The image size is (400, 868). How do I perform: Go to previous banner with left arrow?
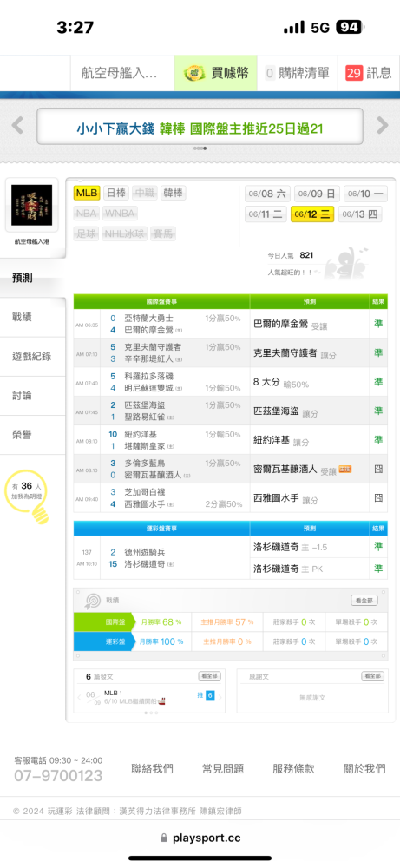[x=17, y=126]
